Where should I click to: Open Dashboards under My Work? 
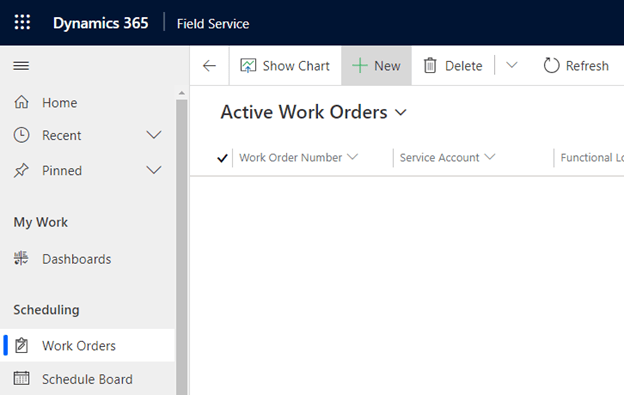76,259
